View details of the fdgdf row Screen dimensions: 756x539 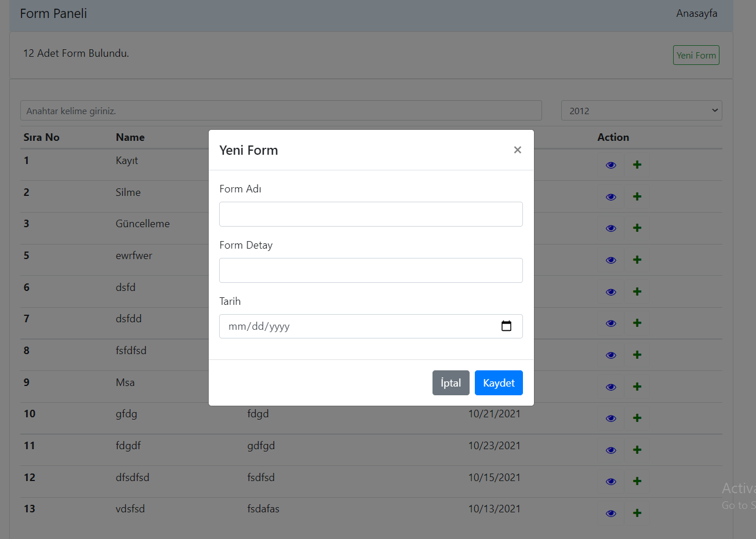pyautogui.click(x=610, y=450)
